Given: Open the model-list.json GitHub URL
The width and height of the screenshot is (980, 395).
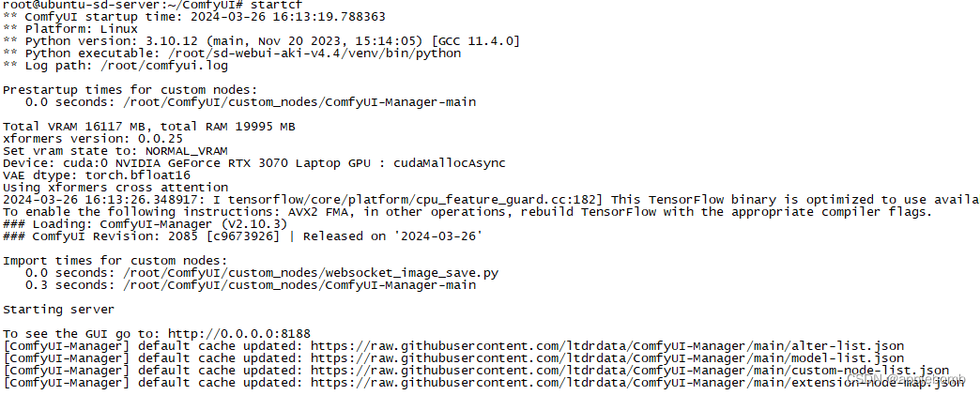Looking at the screenshot, I should tap(607, 358).
